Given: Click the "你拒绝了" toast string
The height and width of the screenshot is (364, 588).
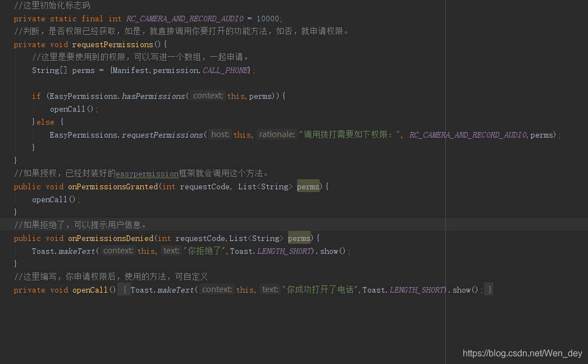Looking at the screenshot, I should tap(204, 251).
